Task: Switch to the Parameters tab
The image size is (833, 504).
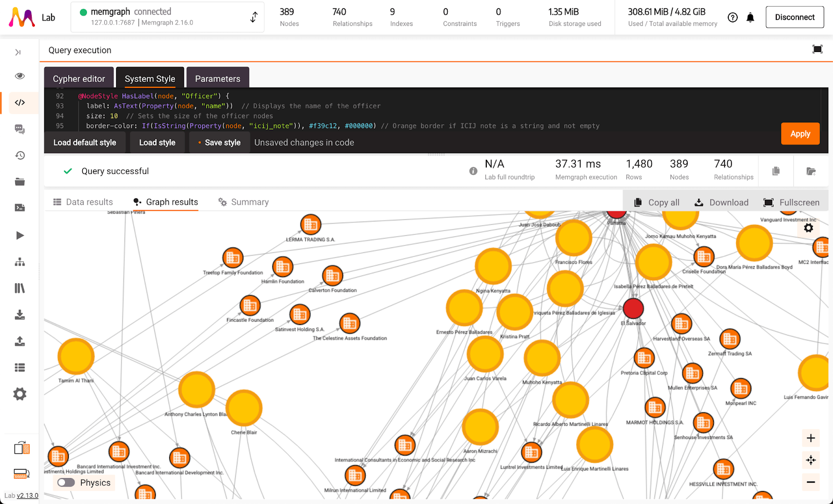Action: 218,78
